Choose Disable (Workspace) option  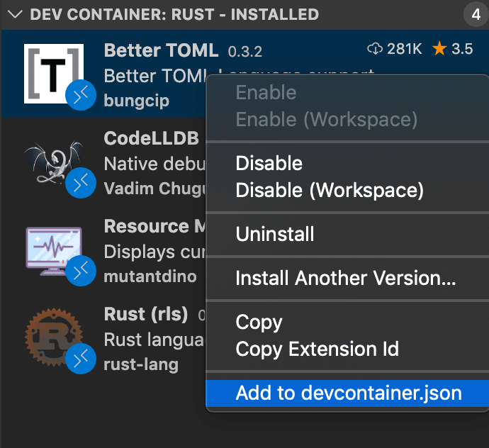330,190
